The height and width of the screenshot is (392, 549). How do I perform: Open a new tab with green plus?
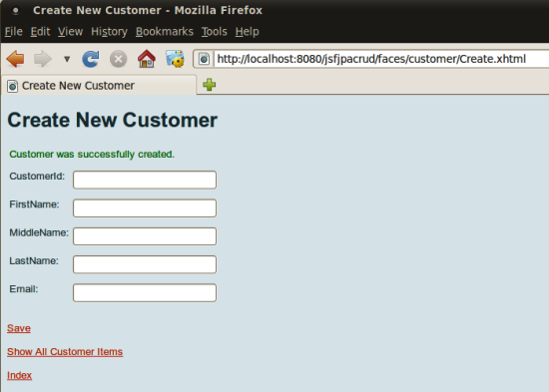pyautogui.click(x=209, y=85)
